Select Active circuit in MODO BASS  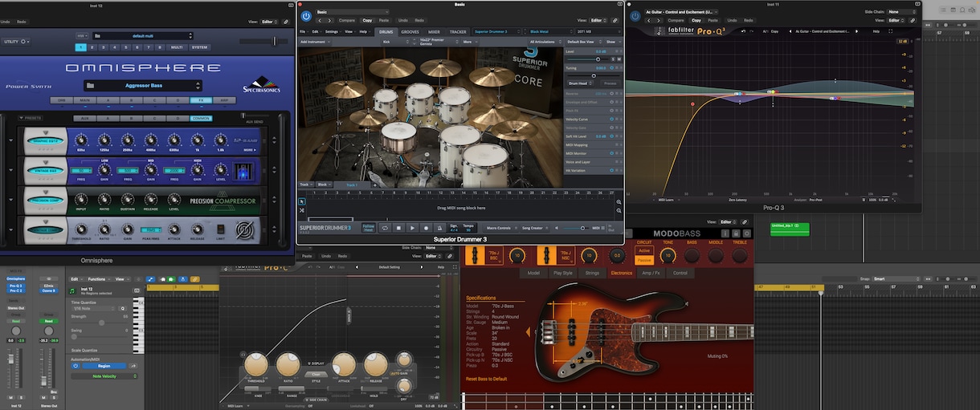644,251
